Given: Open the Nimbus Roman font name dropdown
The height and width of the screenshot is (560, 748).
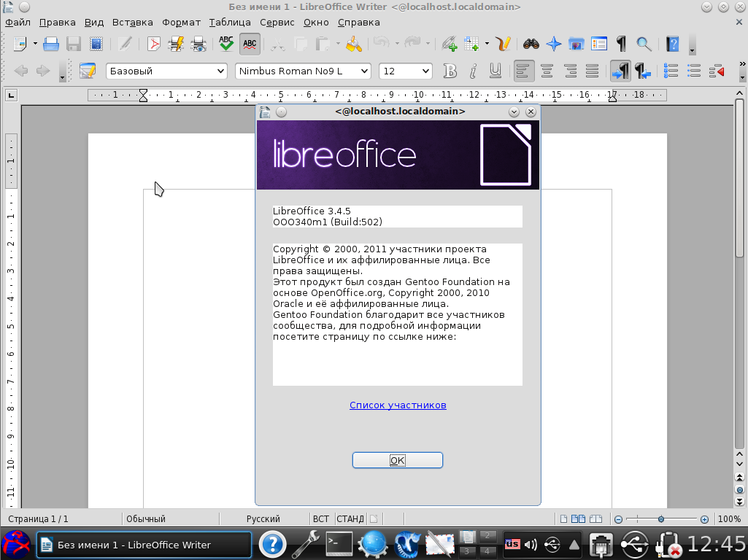Looking at the screenshot, I should coord(364,71).
